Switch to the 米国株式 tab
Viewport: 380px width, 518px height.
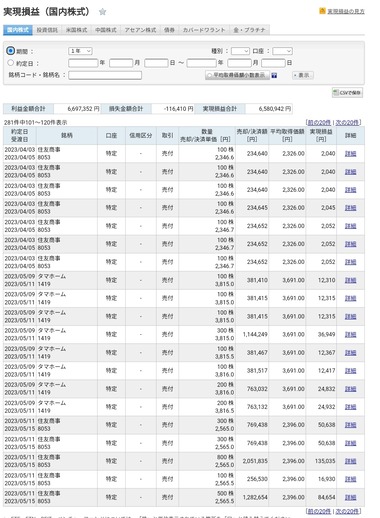pos(76,30)
